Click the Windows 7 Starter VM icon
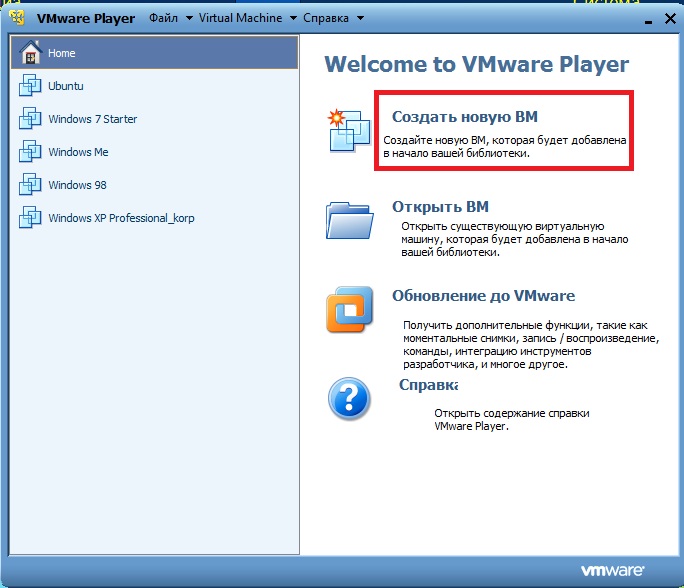Screen dimensions: 684x588 coord(30,118)
